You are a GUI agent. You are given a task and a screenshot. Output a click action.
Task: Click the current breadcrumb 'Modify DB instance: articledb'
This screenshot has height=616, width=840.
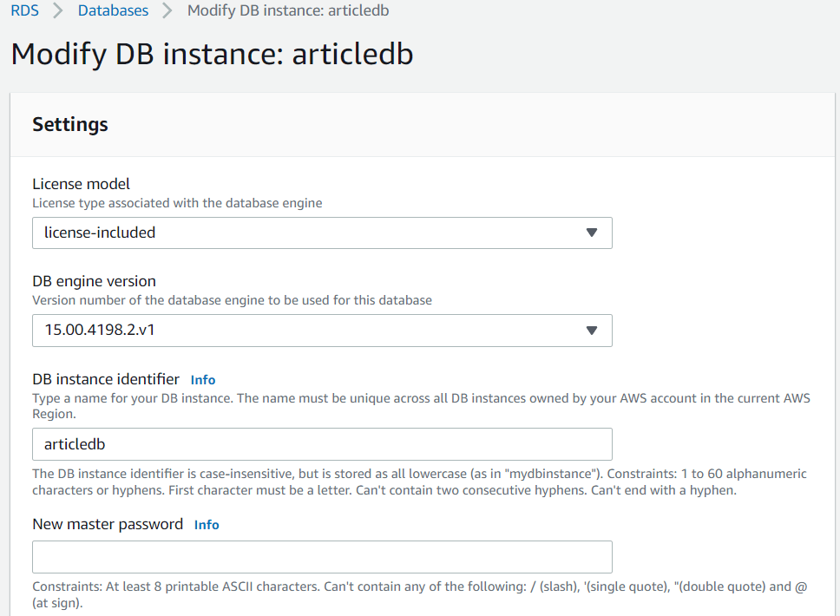[x=288, y=11]
